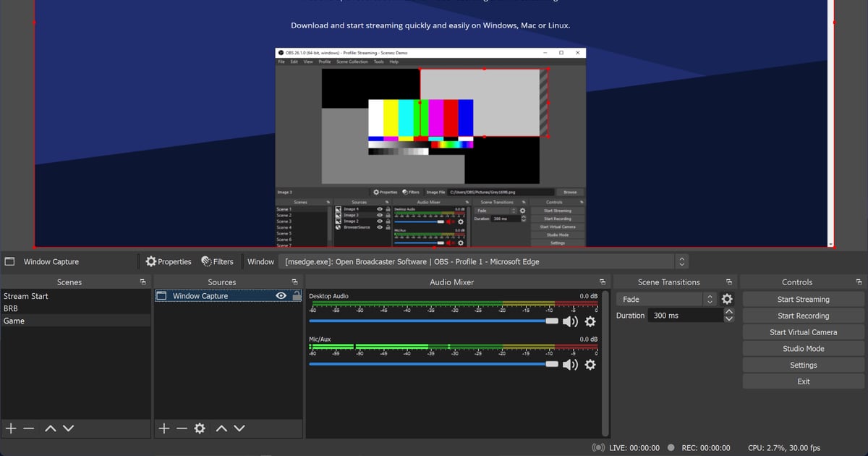Select the Game scene
868x456 pixels.
tap(75, 321)
